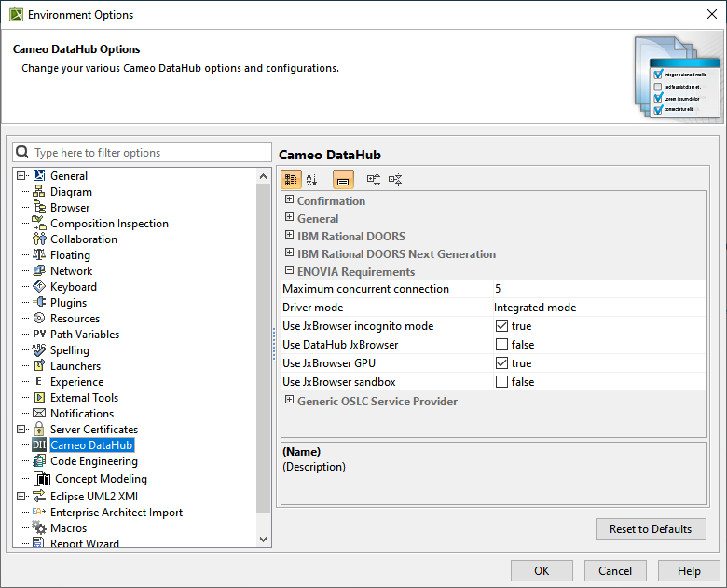
Task: Expand the Eclipse UML2 XMI tree node
Action: click(21, 496)
